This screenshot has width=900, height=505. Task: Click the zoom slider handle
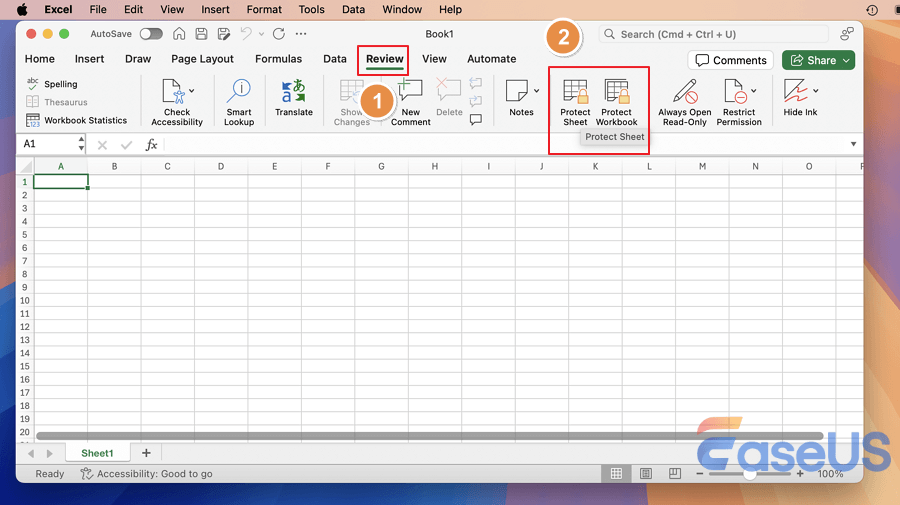coord(750,473)
